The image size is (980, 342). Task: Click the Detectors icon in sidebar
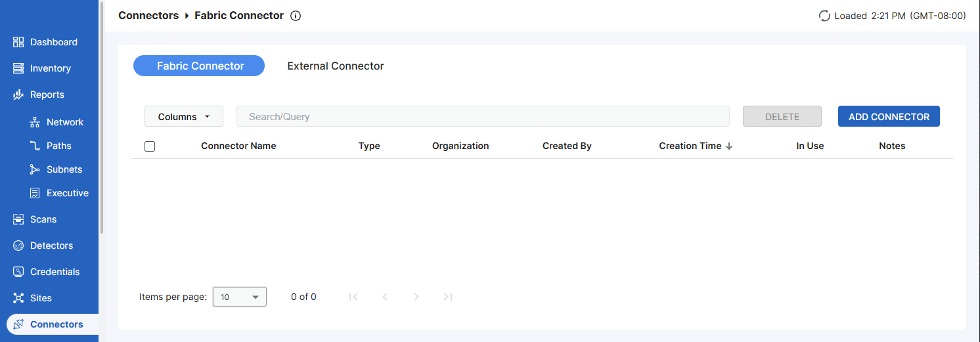[x=18, y=246]
